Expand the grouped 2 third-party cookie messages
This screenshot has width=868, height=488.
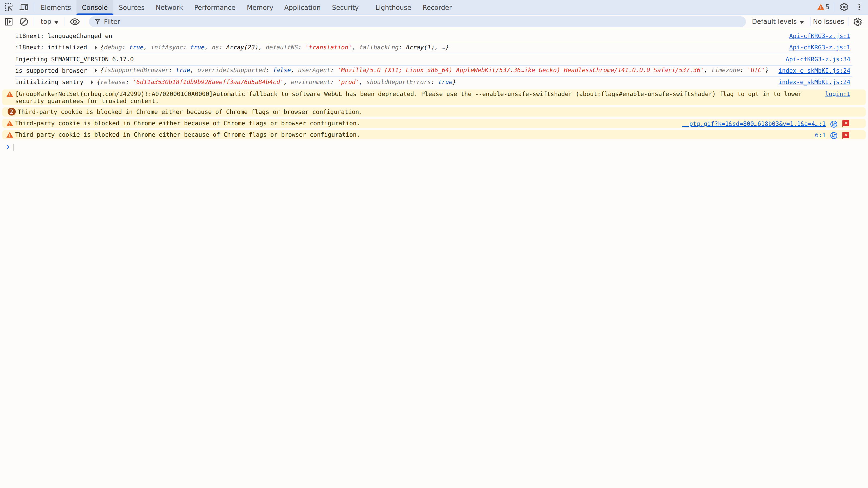coord(11,112)
